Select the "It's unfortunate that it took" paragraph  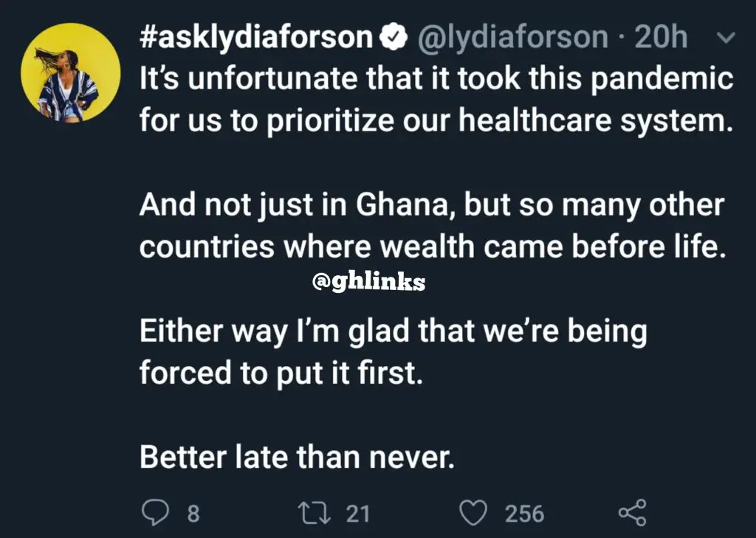point(436,100)
